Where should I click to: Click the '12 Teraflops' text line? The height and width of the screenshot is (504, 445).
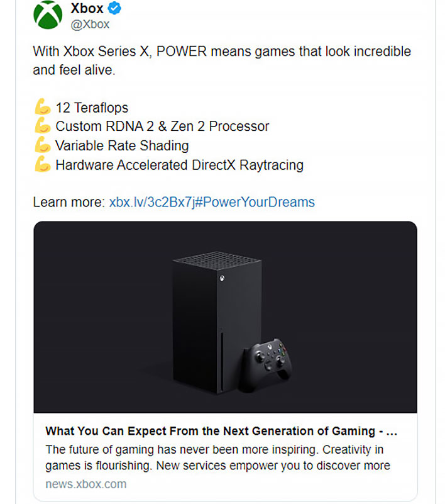(92, 108)
